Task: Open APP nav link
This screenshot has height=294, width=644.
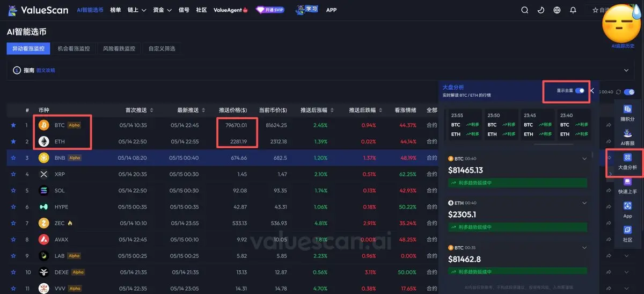Action: point(332,10)
